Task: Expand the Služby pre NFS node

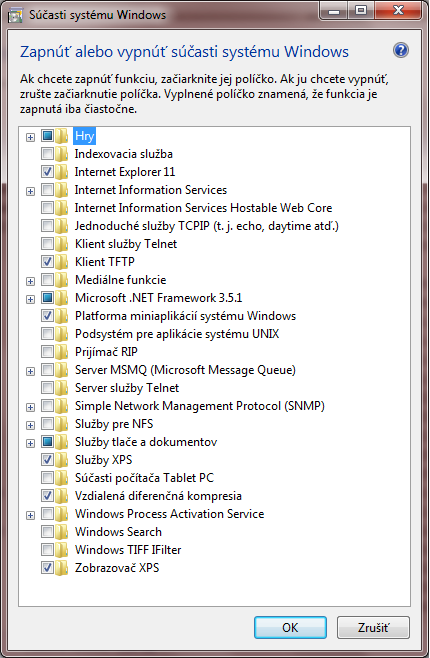Action: (30, 426)
